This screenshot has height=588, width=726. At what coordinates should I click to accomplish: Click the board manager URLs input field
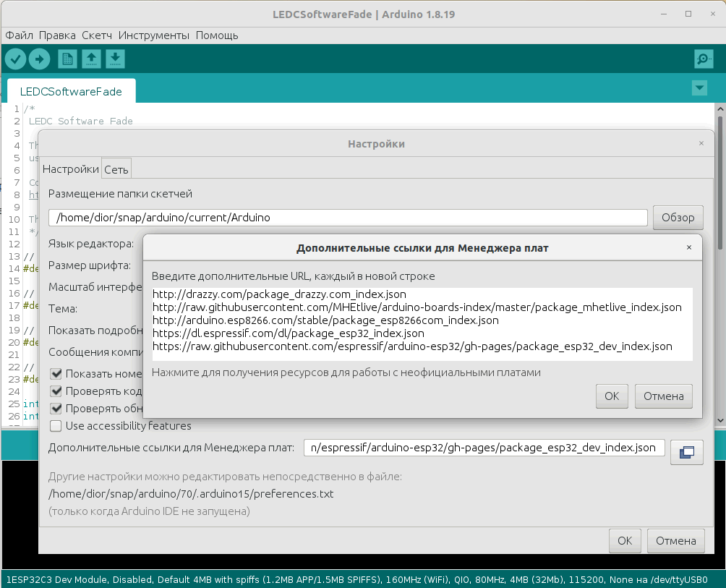tap(484, 448)
